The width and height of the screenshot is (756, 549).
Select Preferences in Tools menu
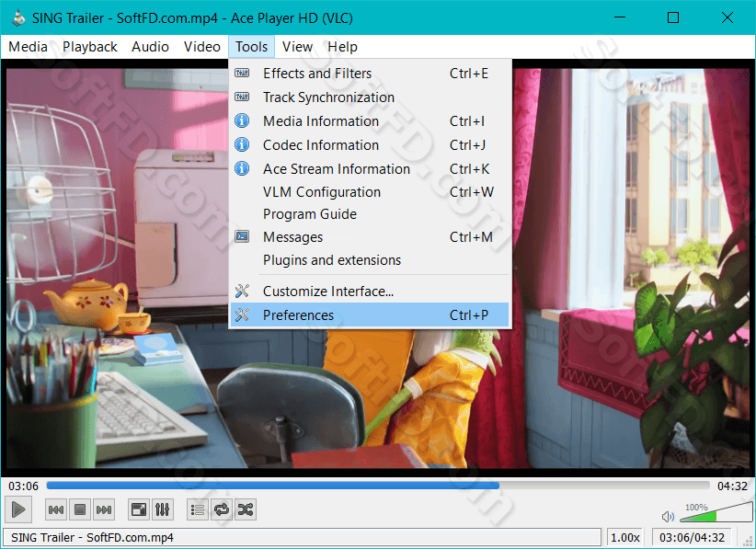[370, 315]
